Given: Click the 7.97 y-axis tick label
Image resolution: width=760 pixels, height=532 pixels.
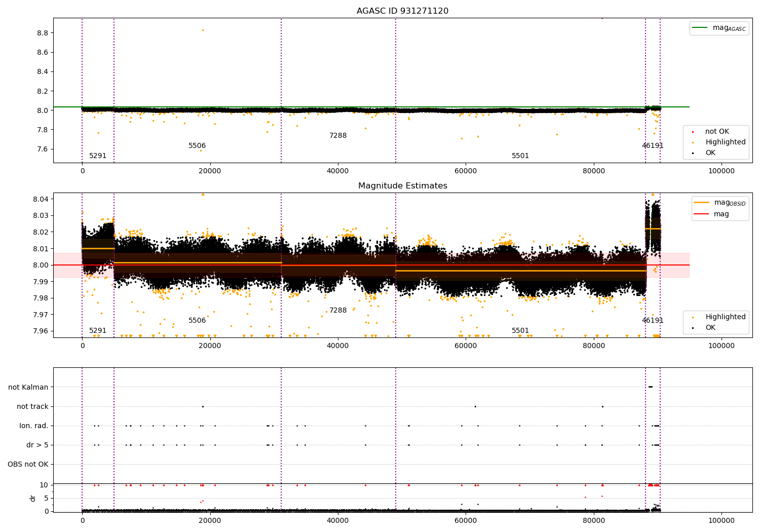Looking at the screenshot, I should 41,315.
